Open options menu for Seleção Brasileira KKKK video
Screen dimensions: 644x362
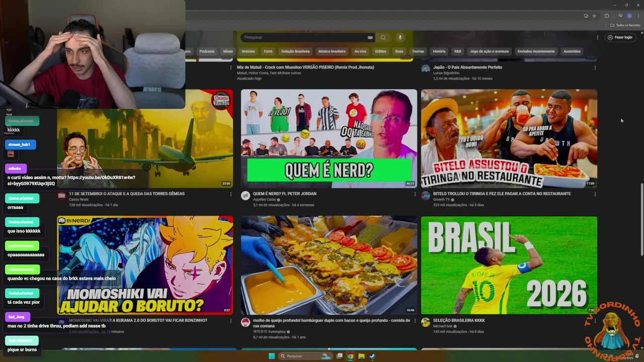click(595, 321)
